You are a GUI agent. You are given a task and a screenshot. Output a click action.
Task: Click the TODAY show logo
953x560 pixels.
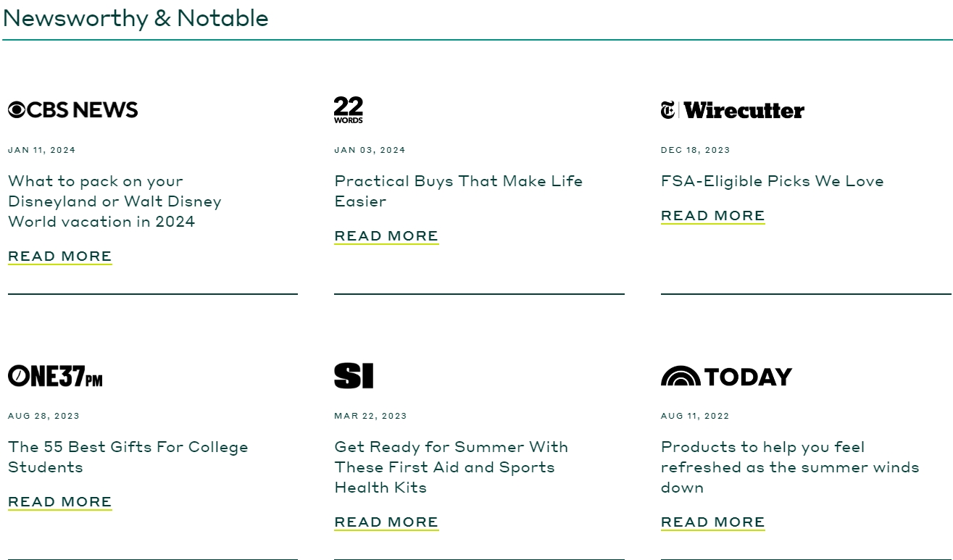[x=726, y=377]
